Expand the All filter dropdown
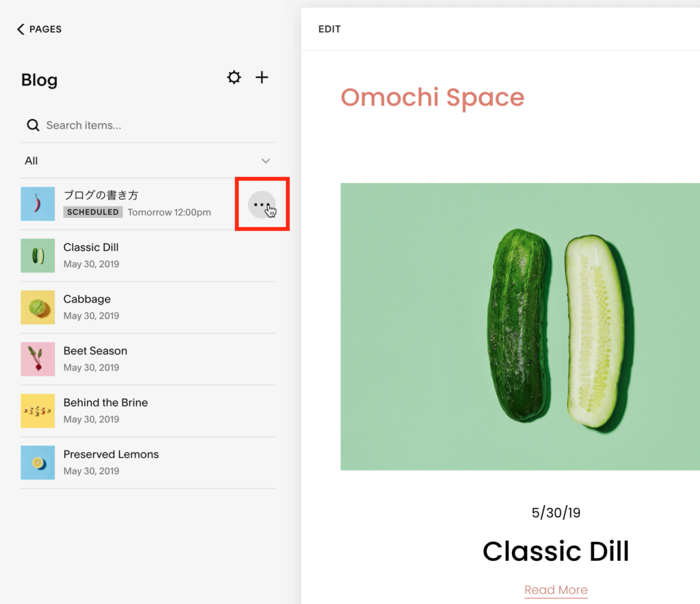This screenshot has width=700, height=604. [x=148, y=161]
